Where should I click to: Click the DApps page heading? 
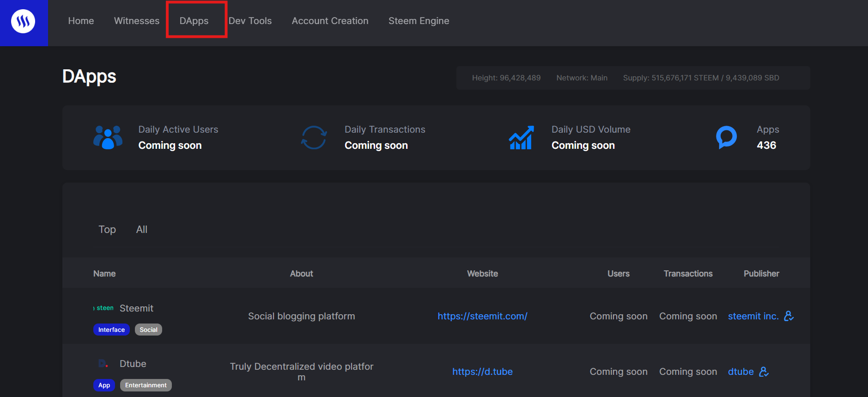(89, 77)
